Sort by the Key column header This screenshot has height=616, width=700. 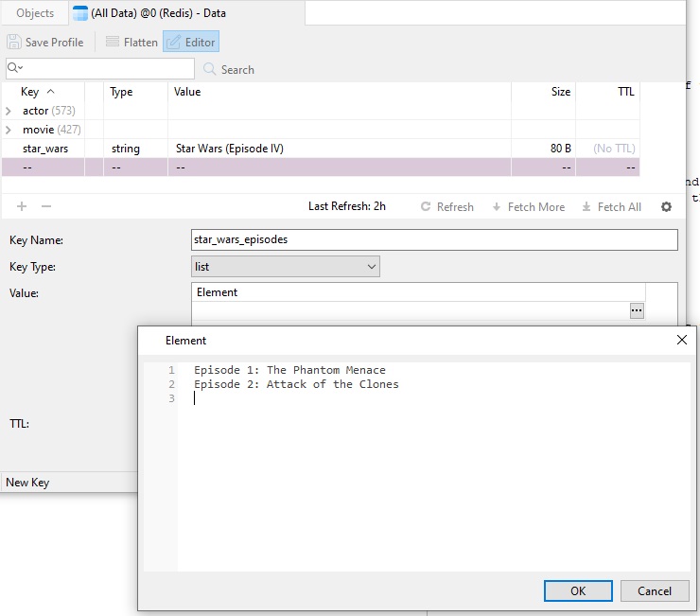tap(43, 92)
